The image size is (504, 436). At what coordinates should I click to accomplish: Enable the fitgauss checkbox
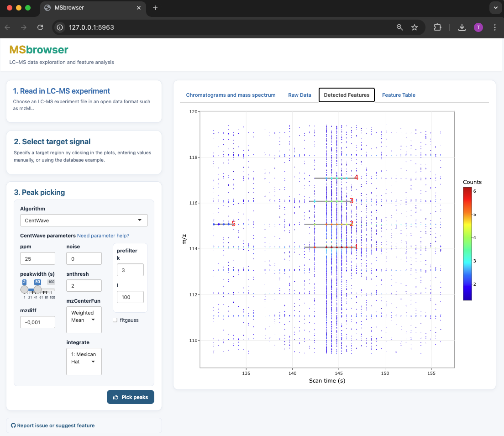point(115,320)
